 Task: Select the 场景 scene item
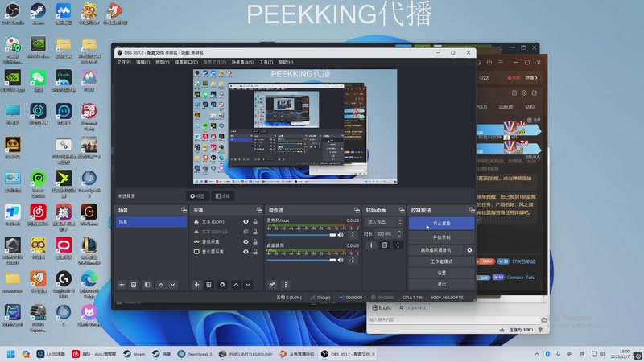(151, 222)
